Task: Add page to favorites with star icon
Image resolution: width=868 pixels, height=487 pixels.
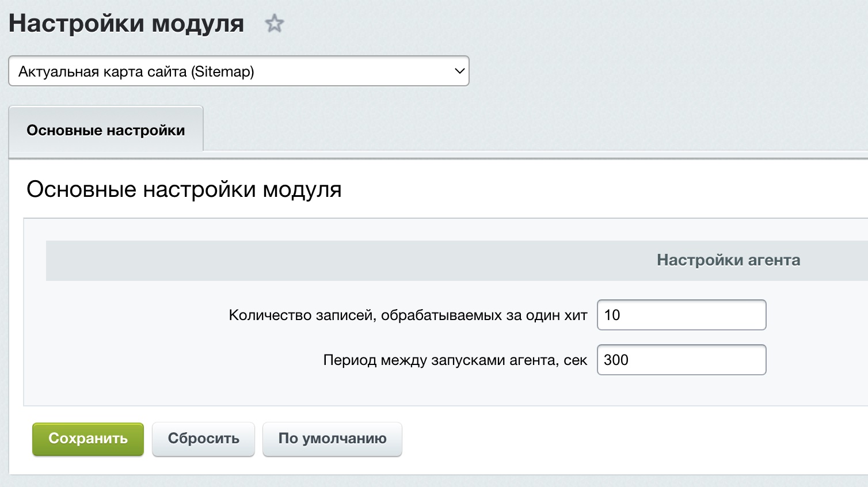Action: (x=275, y=24)
